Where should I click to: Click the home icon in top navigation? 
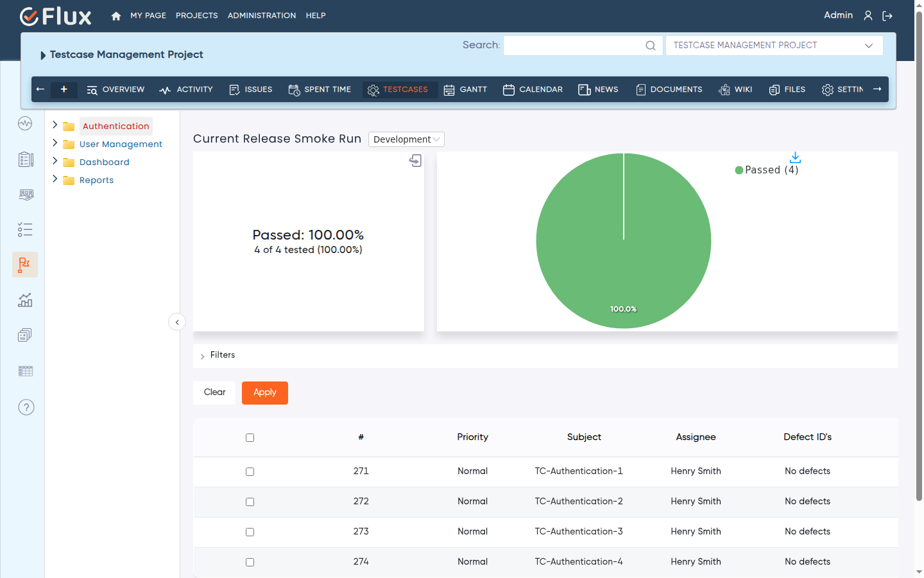116,16
